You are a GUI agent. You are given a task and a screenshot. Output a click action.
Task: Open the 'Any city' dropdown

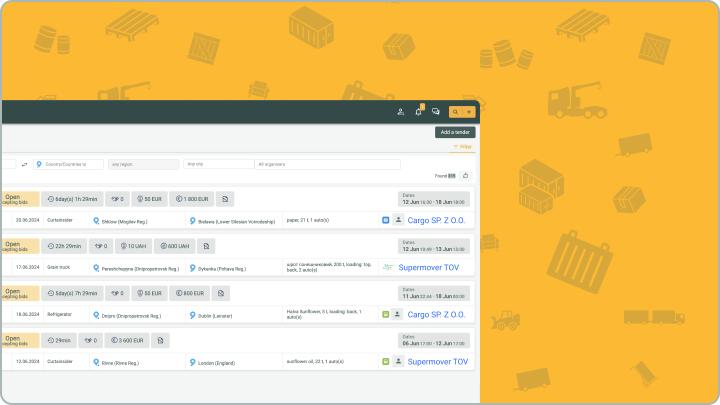click(x=217, y=164)
